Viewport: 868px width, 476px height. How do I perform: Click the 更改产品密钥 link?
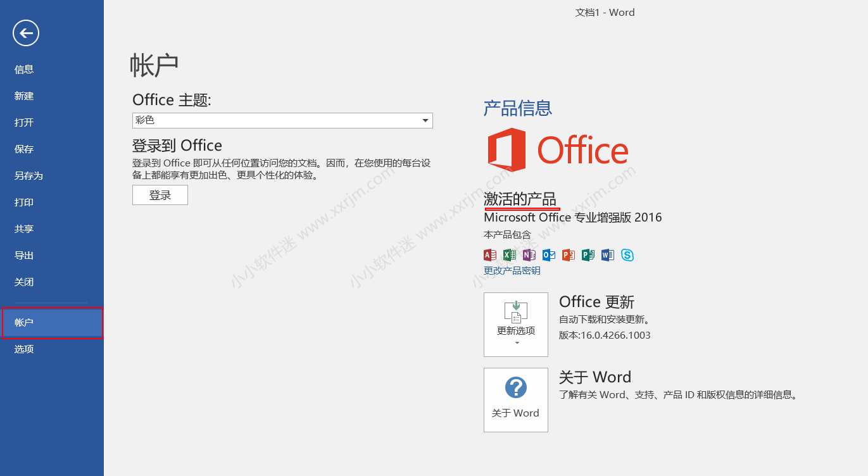point(512,271)
